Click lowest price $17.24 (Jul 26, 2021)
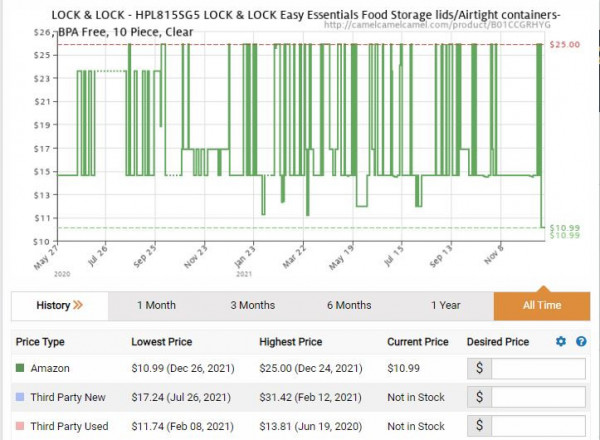The width and height of the screenshot is (600, 440). click(181, 397)
